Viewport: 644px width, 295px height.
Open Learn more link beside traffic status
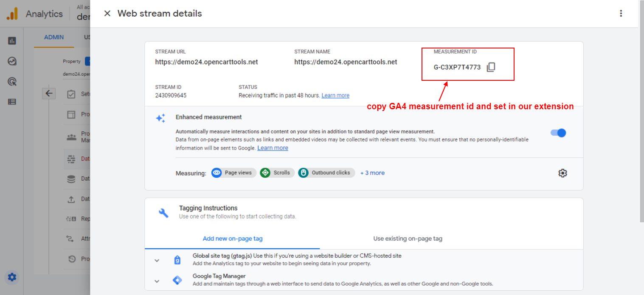[x=335, y=95]
